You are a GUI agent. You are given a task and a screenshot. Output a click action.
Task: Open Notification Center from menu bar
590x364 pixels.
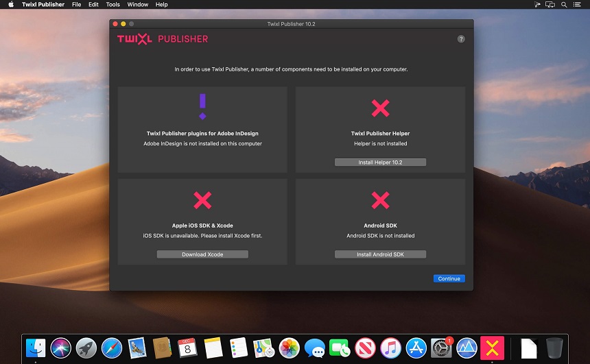[x=577, y=5]
